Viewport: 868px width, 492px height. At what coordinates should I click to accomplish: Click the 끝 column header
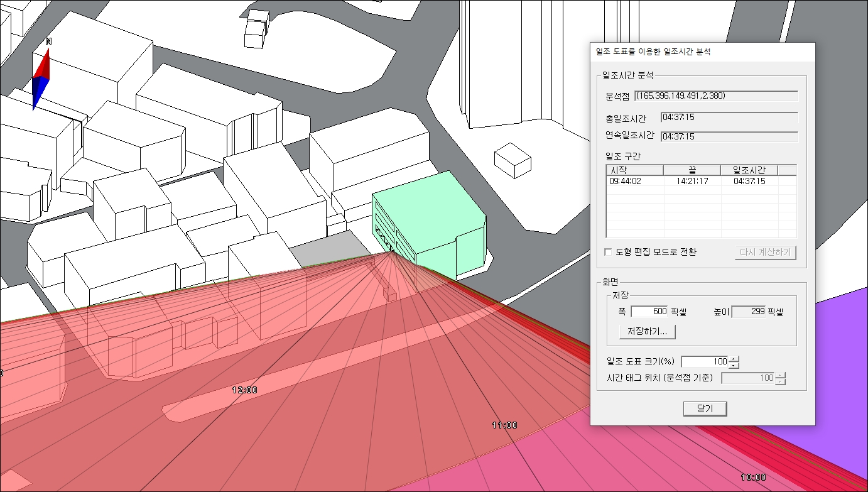(692, 170)
